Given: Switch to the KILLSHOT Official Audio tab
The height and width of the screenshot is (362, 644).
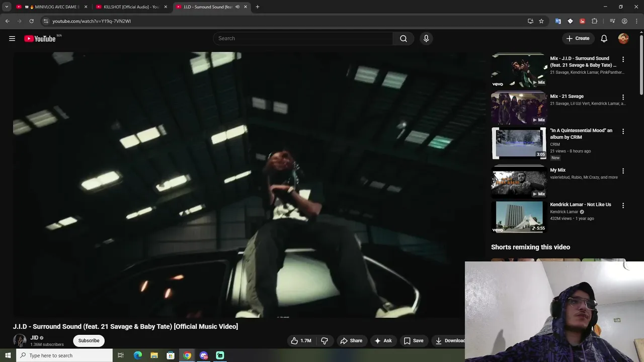Looking at the screenshot, I should click(131, 7).
